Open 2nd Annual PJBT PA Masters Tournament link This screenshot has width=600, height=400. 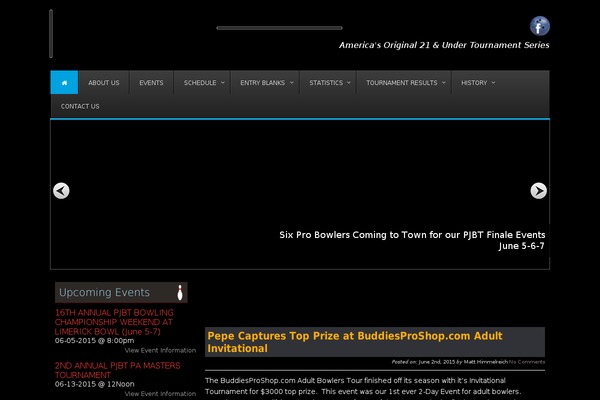(117, 370)
